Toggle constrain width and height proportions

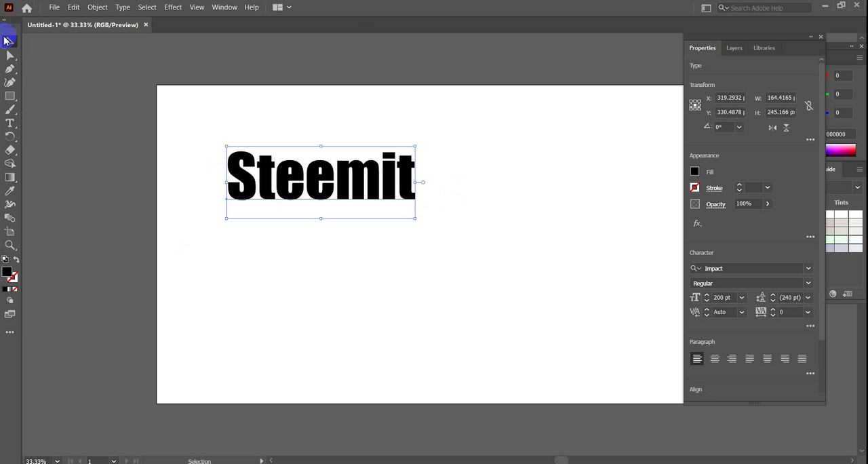(x=809, y=106)
